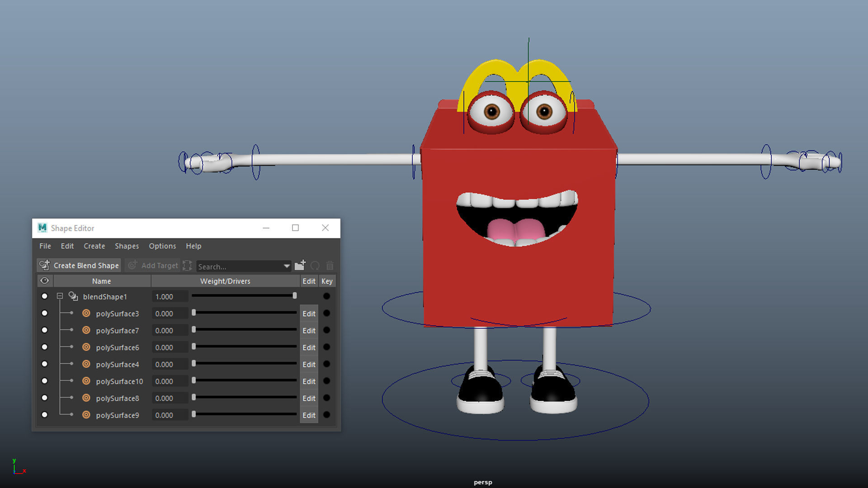
Task: Click Edit button for polySurface10
Action: pos(309,381)
